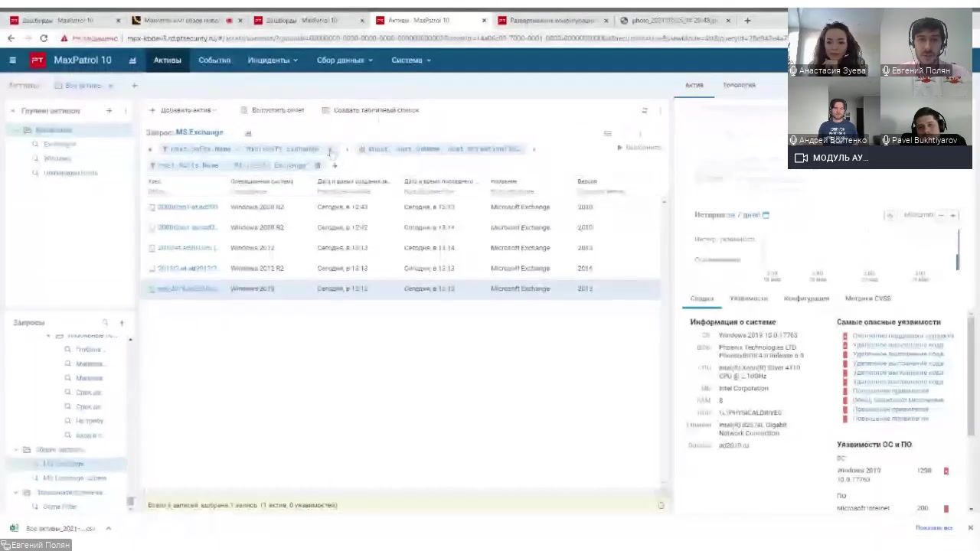
Task: Click the browser address bar
Action: (x=456, y=38)
